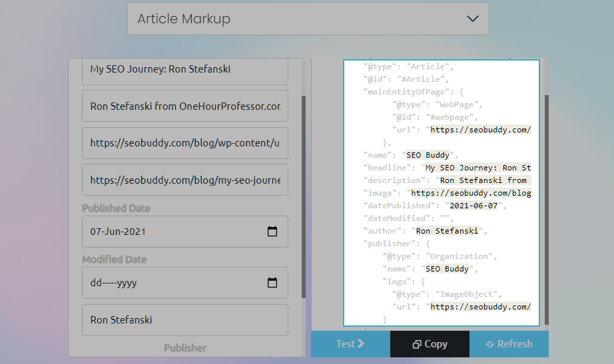
Task: Click the Test button chevron icon
Action: (x=361, y=343)
